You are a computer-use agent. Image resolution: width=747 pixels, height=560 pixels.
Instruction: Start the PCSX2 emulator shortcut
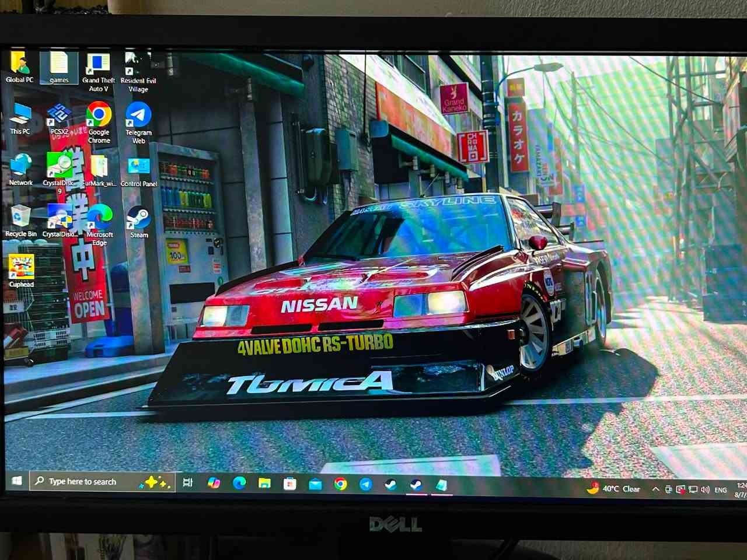tap(59, 119)
